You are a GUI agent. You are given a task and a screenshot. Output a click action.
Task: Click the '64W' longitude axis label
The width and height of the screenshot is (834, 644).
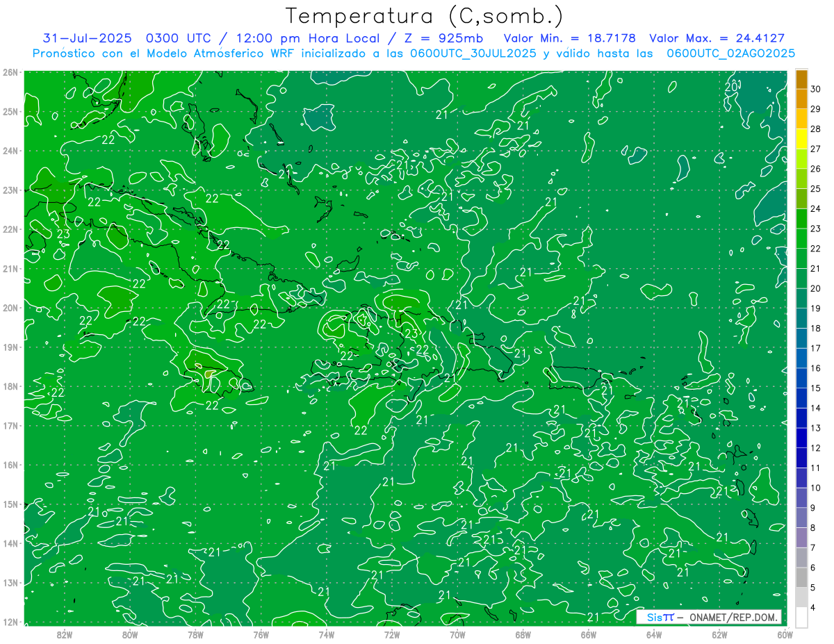pos(654,634)
